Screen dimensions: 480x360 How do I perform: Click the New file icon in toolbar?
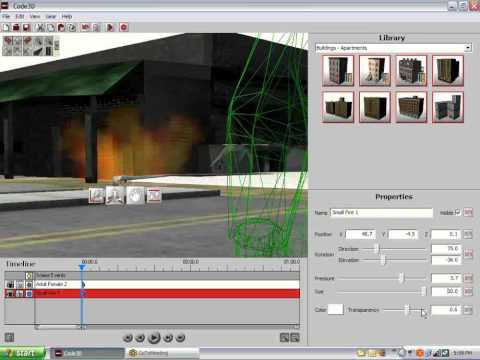point(6,27)
